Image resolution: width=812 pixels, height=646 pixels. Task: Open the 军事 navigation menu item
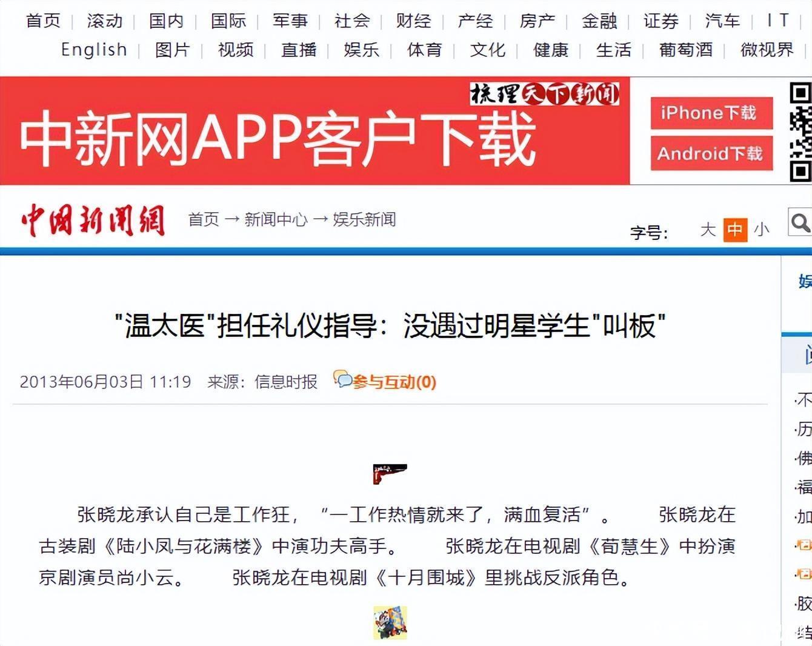(x=290, y=21)
